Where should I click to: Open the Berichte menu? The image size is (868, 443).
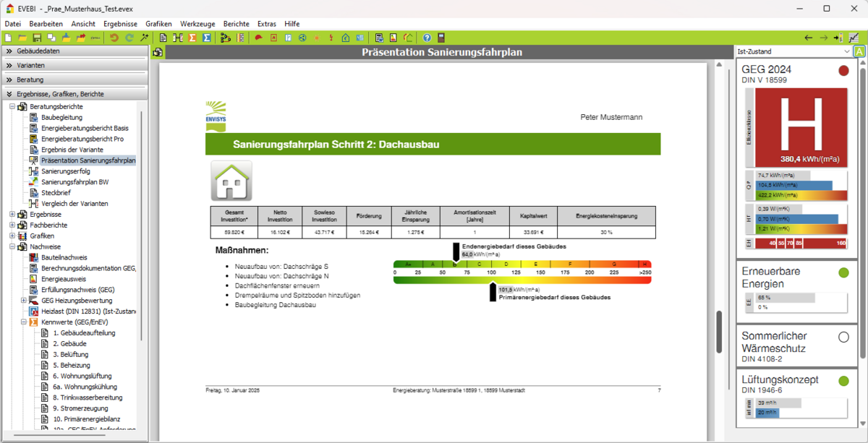tap(237, 24)
